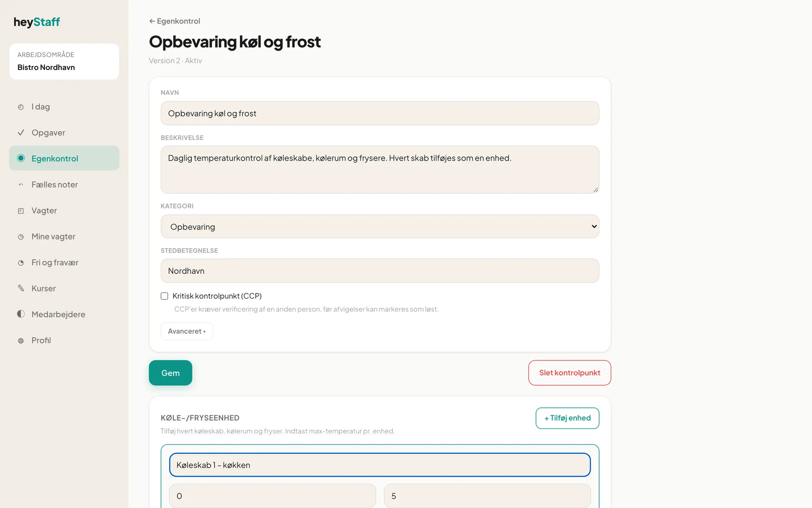Click the heyStaff logo
Image resolution: width=812 pixels, height=508 pixels.
click(x=37, y=22)
